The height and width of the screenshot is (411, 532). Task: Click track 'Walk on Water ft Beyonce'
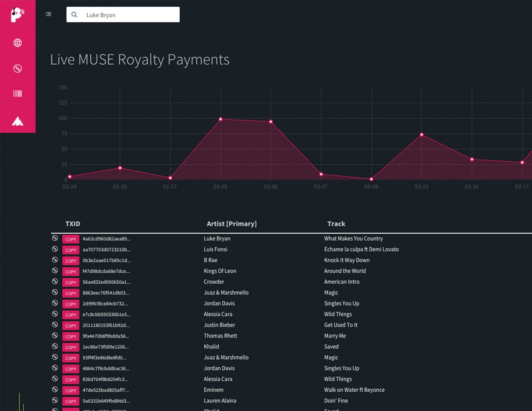[x=354, y=390]
